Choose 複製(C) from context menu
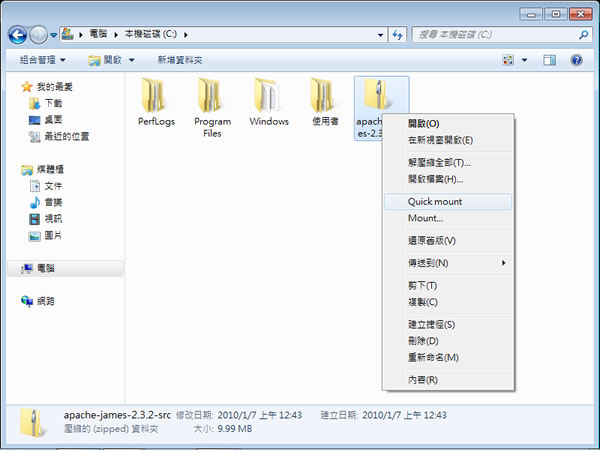 [448, 302]
